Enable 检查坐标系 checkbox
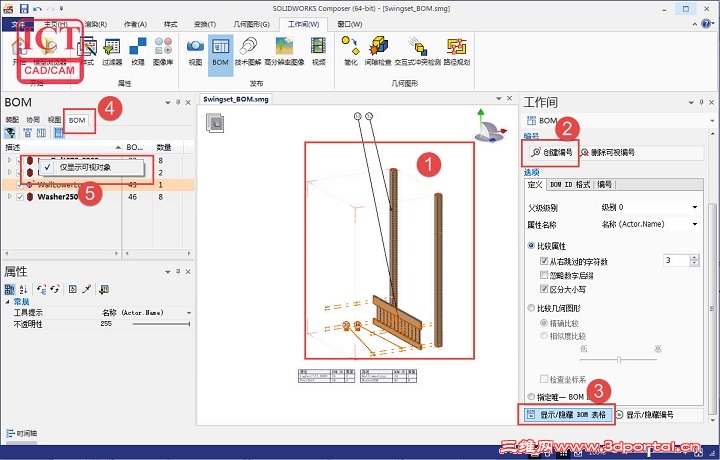 (x=544, y=379)
